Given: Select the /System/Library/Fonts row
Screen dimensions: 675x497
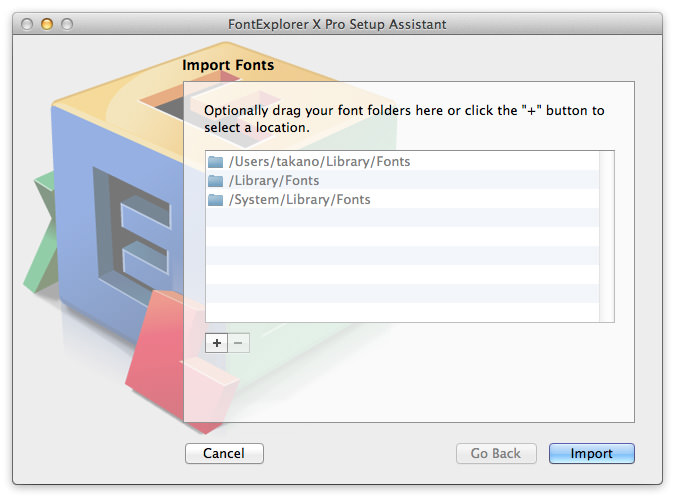Looking at the screenshot, I should pos(402,199).
